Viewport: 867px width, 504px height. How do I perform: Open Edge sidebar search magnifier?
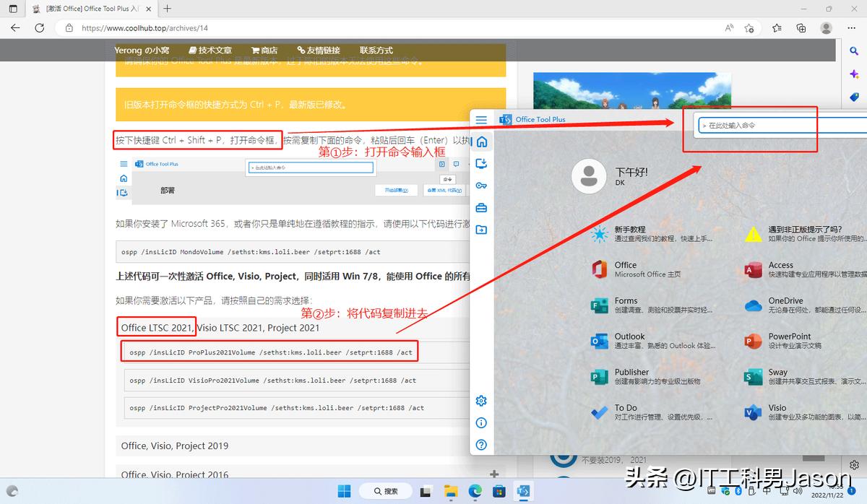click(854, 52)
